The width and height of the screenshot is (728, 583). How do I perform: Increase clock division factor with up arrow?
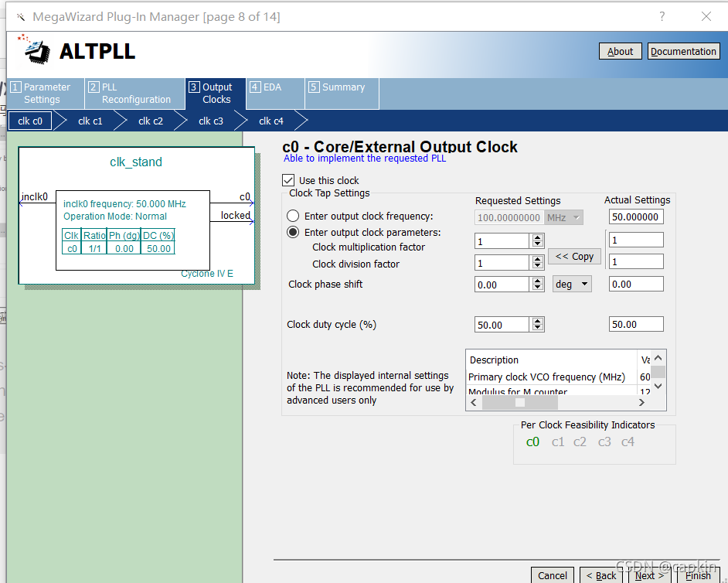(x=538, y=259)
